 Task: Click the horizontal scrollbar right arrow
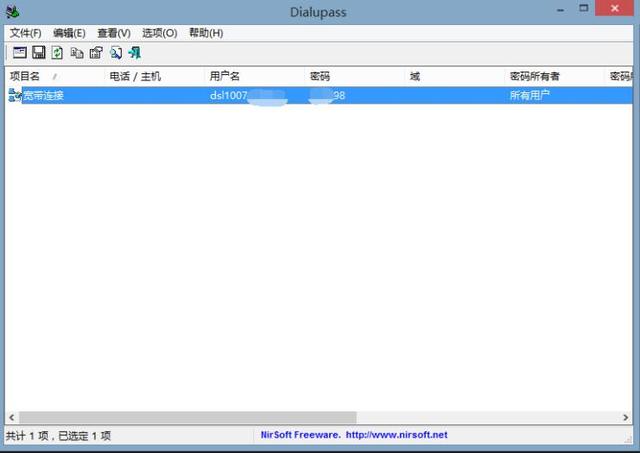[627, 417]
